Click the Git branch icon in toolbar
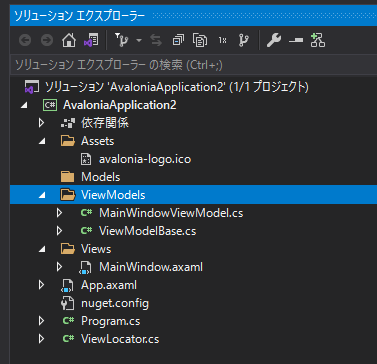 (x=244, y=40)
